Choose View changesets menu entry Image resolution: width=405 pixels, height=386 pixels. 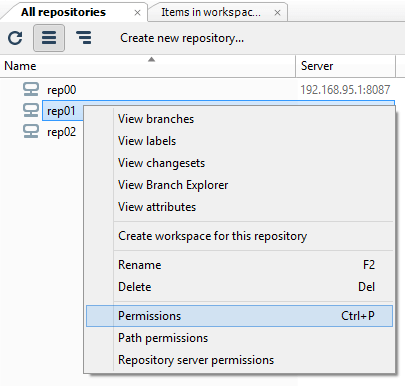tap(239, 163)
